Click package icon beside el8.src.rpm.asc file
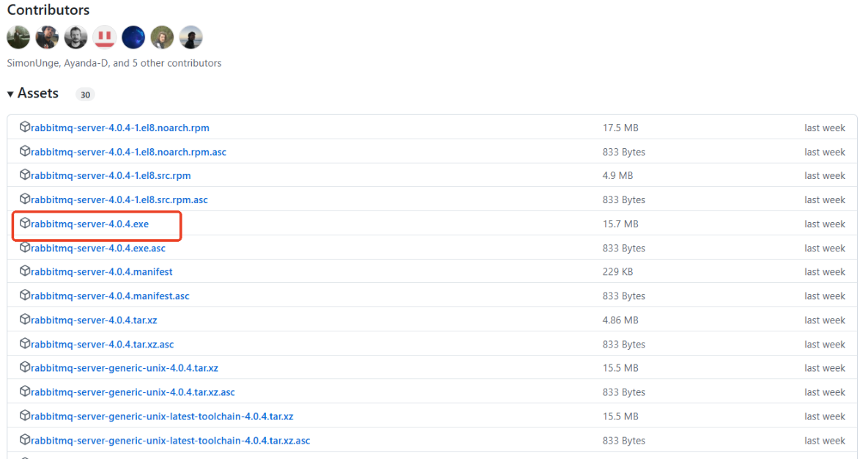Image resolution: width=868 pixels, height=459 pixels. [x=24, y=199]
